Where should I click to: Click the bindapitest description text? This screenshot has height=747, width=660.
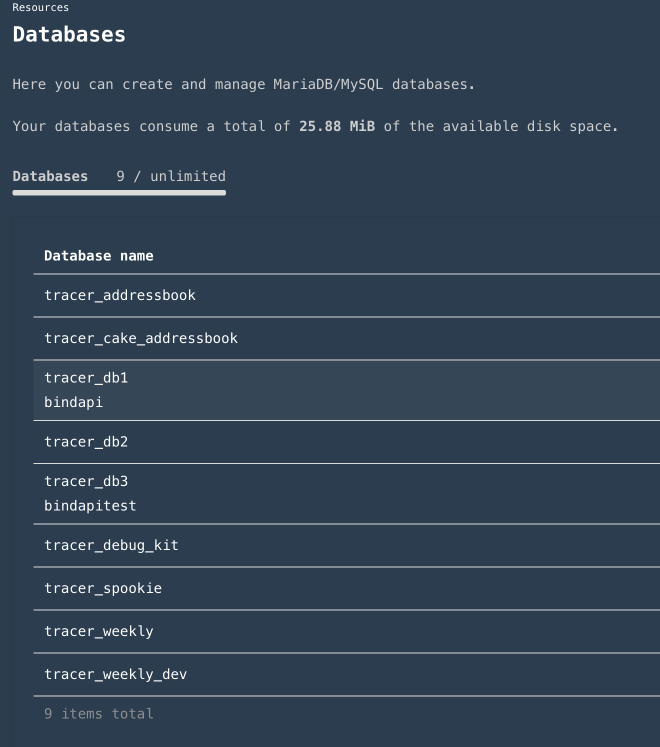[90, 505]
